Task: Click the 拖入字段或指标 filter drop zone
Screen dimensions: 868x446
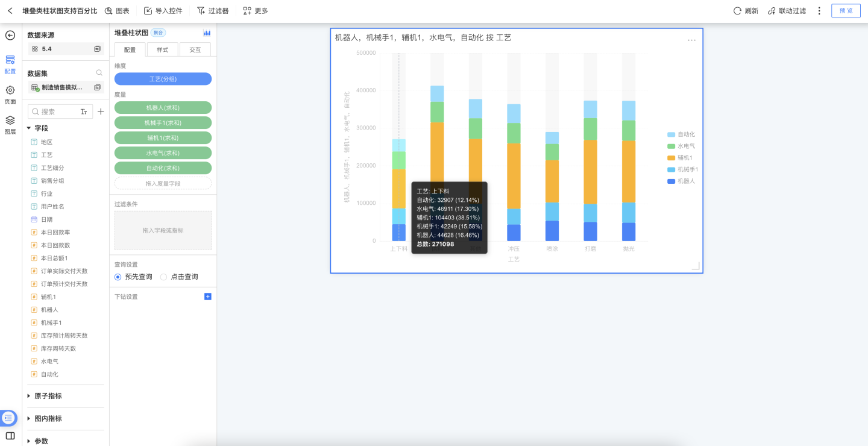Action: 163,230
